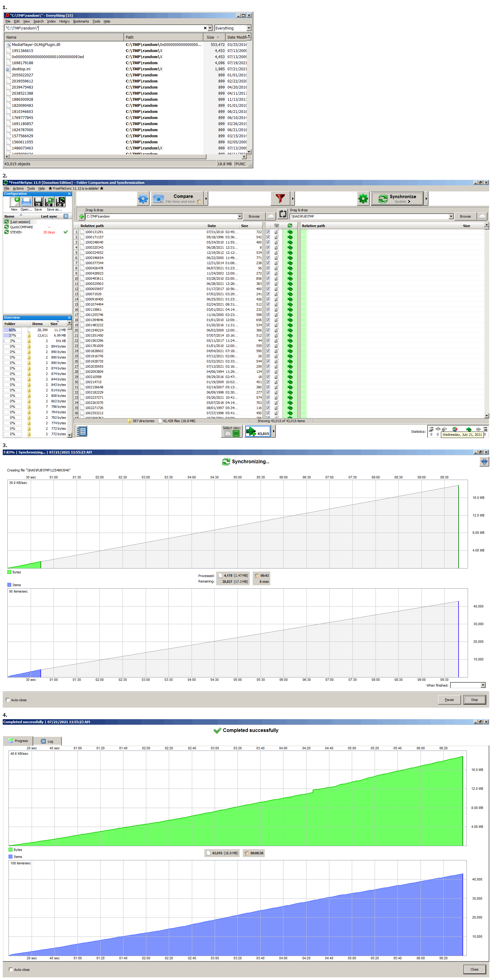Close the Configuration panel
The width and height of the screenshot is (492, 980).
click(69, 194)
